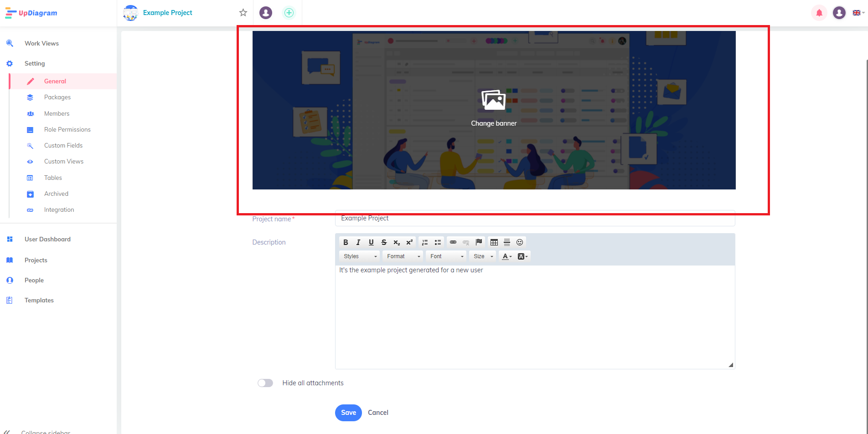
Task: Click the Project name input field
Action: [x=535, y=218]
